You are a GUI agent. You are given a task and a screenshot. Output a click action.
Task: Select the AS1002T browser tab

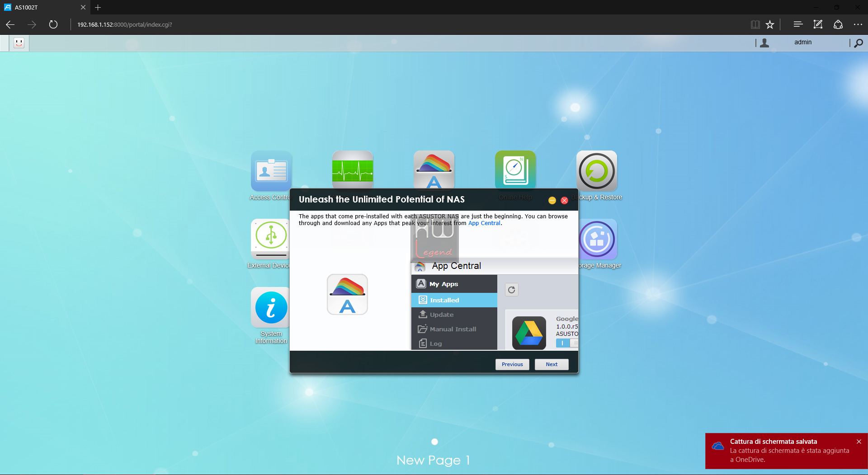pyautogui.click(x=45, y=7)
